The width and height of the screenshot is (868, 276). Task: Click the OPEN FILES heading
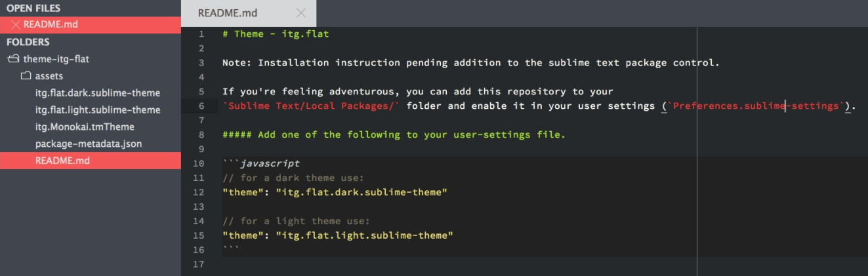(33, 9)
